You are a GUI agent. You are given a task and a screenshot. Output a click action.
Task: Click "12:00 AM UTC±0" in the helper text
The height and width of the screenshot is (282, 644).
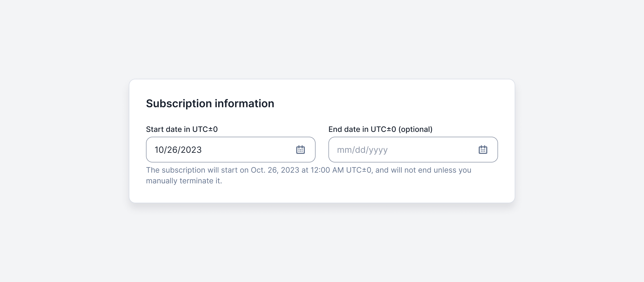pyautogui.click(x=341, y=170)
